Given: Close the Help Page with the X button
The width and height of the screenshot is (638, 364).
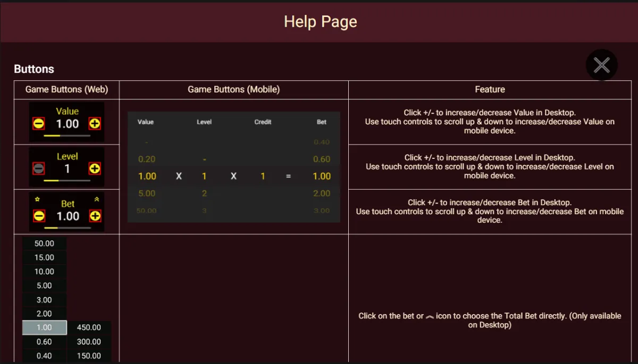Looking at the screenshot, I should pos(601,65).
